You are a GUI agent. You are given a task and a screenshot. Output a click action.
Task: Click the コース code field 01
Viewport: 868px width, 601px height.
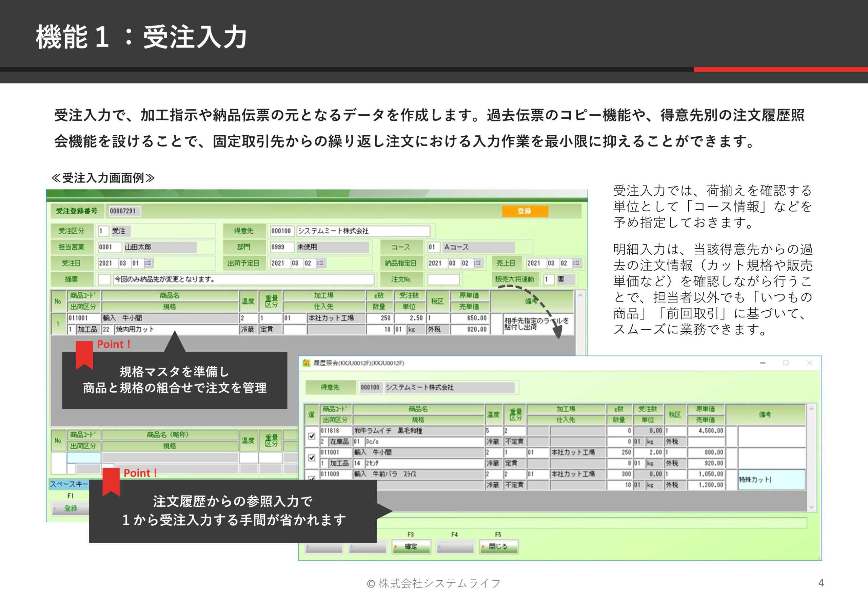click(x=433, y=247)
